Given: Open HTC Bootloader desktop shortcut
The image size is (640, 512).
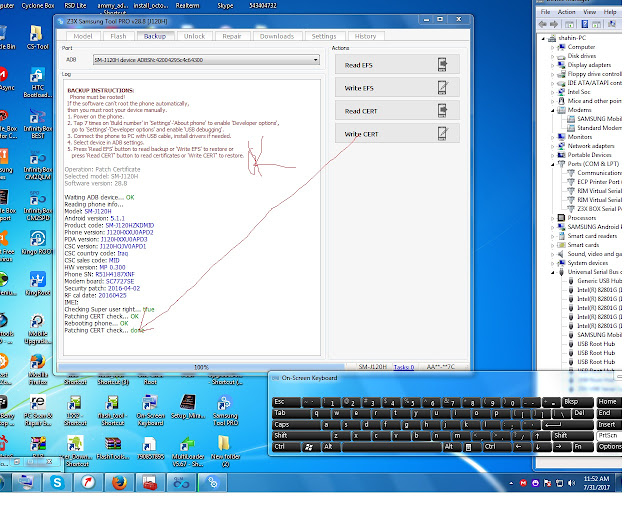Looking at the screenshot, I should pos(37,83).
